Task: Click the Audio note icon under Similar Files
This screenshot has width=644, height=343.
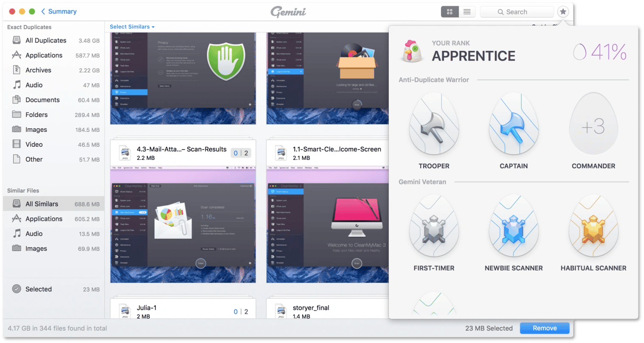Action: coord(17,233)
